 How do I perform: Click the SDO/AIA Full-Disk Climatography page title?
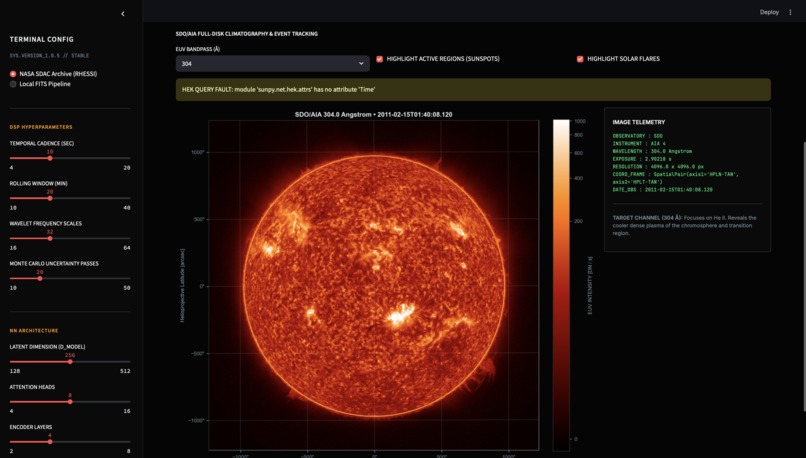247,34
